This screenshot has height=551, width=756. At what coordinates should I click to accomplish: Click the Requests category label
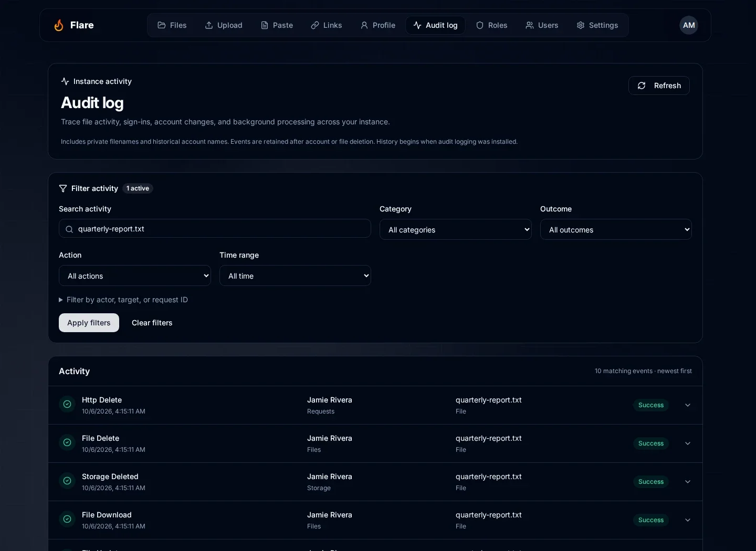[321, 411]
